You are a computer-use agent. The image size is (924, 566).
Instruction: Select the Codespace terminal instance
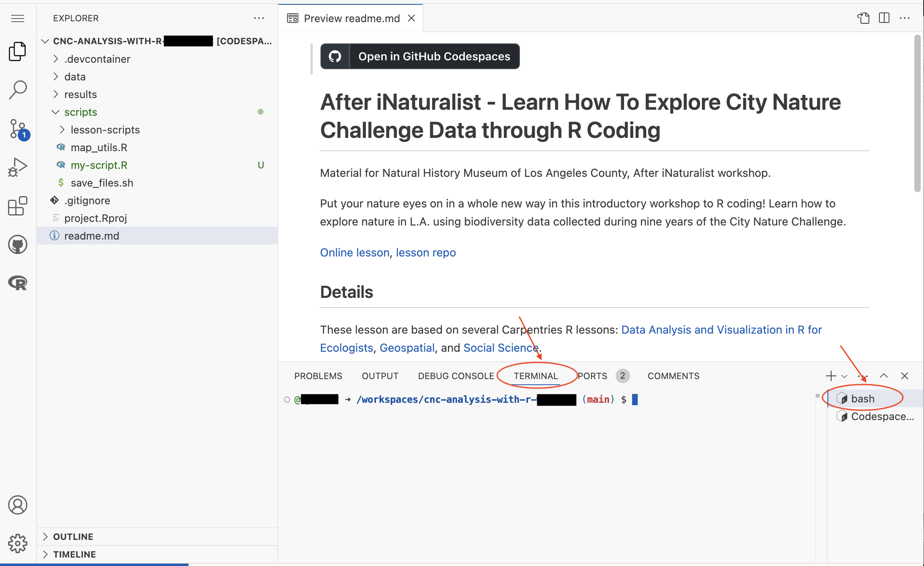(x=875, y=416)
